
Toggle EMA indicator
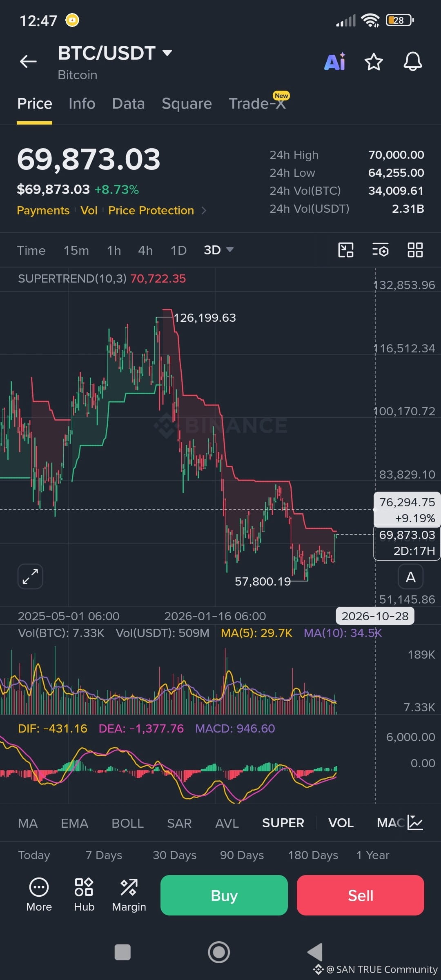[x=74, y=823]
